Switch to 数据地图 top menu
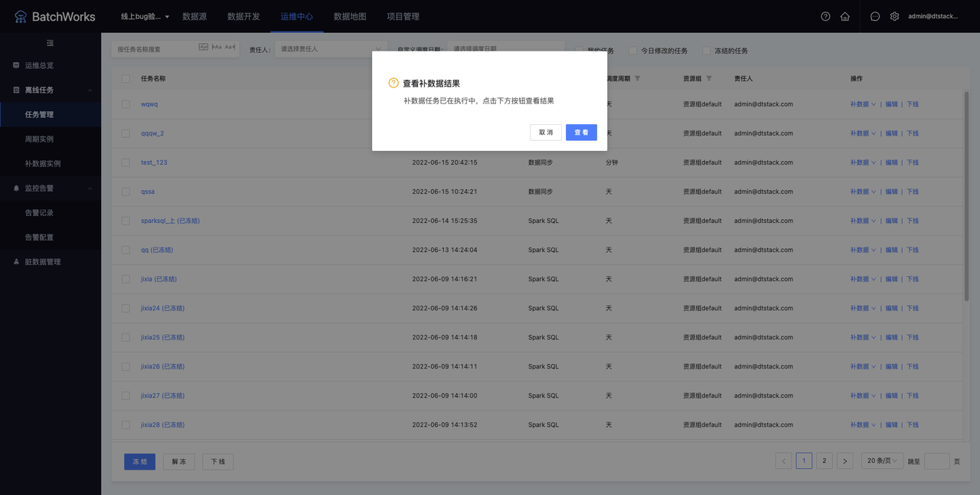 350,16
